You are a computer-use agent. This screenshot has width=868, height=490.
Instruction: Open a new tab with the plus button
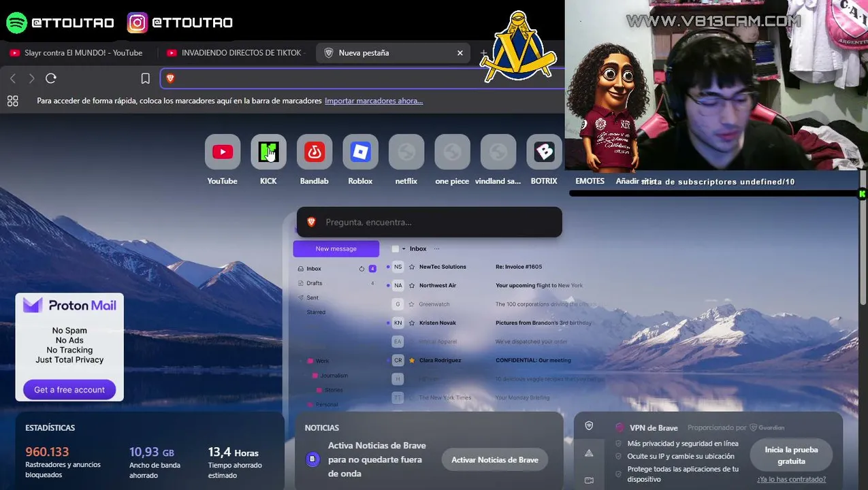click(x=483, y=53)
